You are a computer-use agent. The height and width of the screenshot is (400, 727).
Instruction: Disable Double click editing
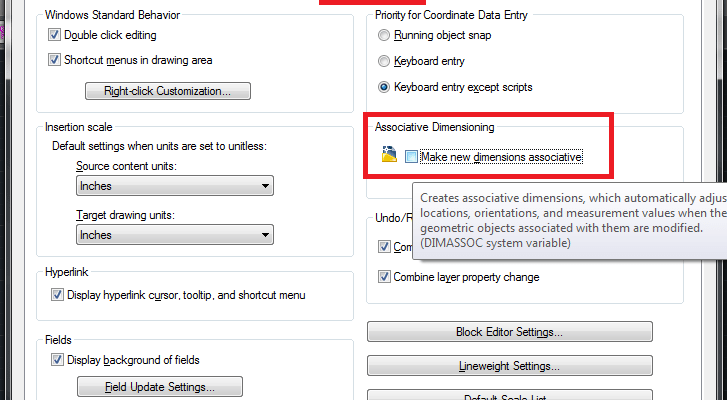(55, 35)
